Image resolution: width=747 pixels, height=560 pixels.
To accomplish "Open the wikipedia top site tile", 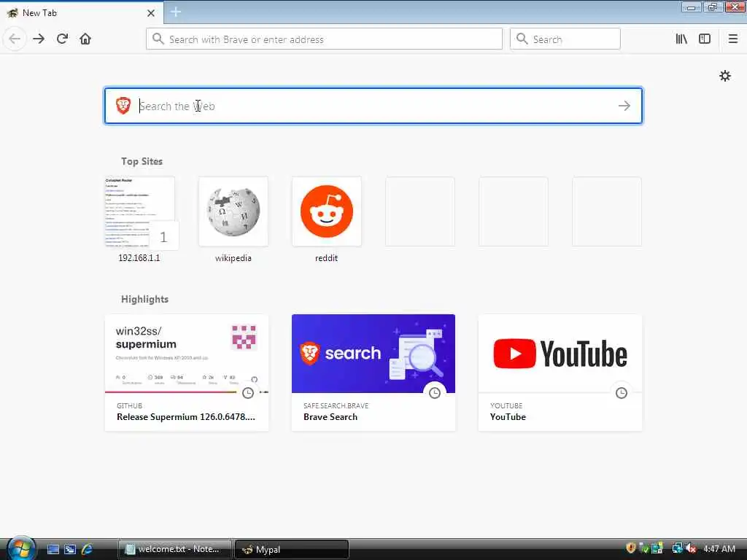I will [x=233, y=211].
